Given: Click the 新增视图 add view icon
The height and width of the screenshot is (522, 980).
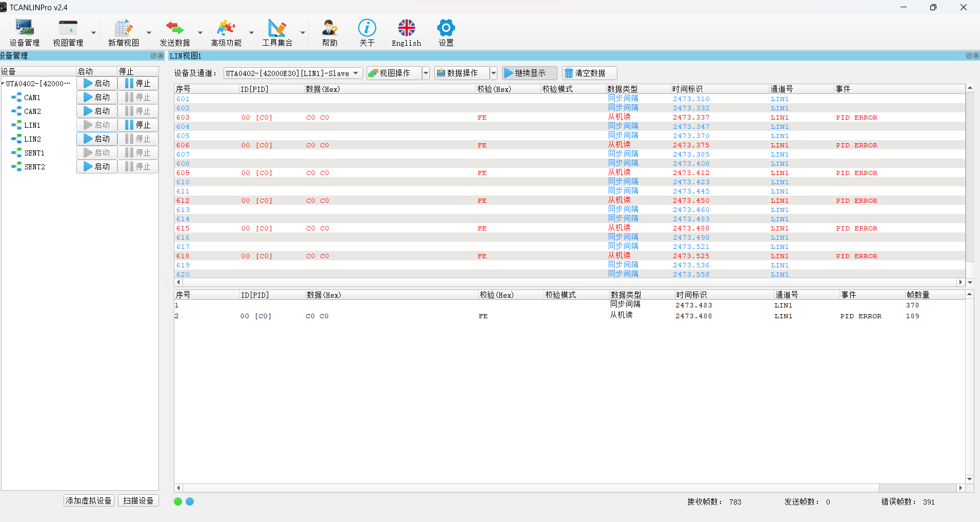Looking at the screenshot, I should tap(124, 32).
